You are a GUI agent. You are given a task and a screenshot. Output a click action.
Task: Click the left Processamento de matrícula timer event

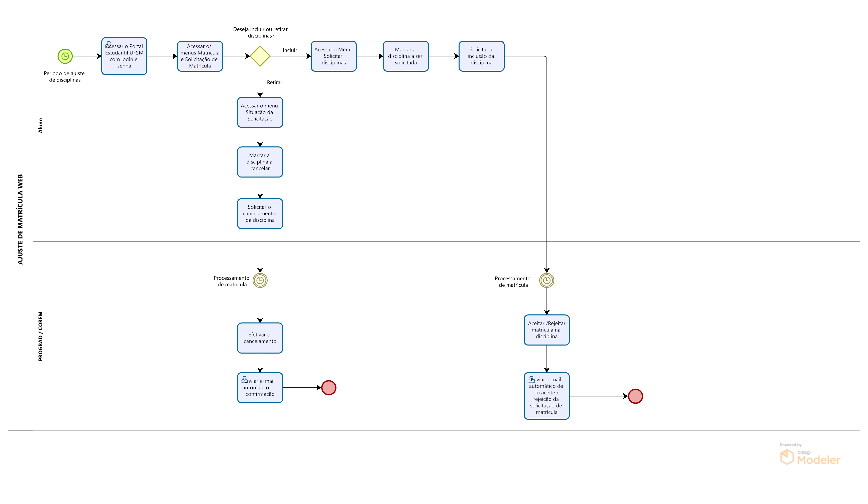(x=260, y=280)
